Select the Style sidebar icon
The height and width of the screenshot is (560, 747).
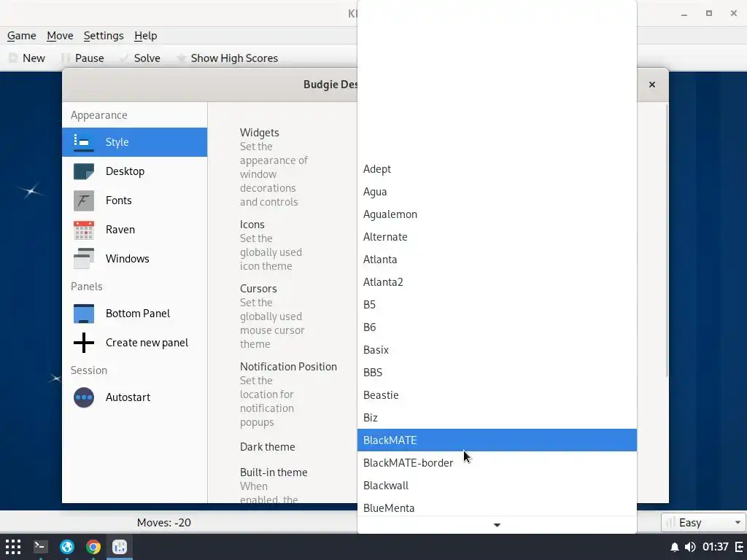pyautogui.click(x=84, y=142)
